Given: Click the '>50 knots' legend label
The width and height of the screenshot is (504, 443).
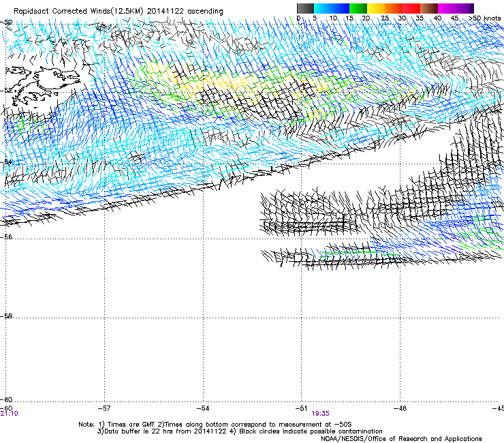Looking at the screenshot, I should pos(484,18).
